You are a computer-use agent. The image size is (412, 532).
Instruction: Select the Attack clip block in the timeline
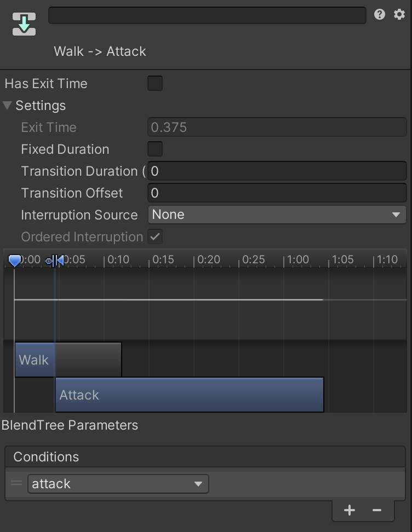(189, 395)
